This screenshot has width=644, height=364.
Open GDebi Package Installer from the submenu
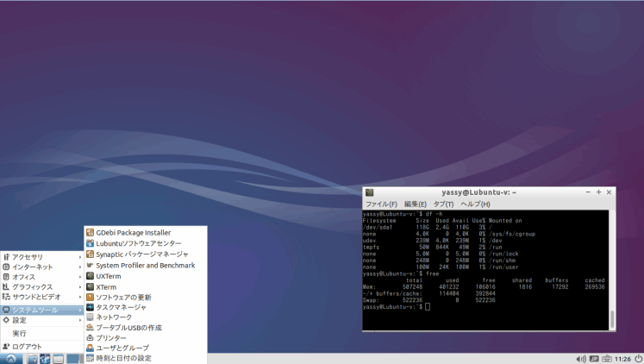(x=146, y=233)
